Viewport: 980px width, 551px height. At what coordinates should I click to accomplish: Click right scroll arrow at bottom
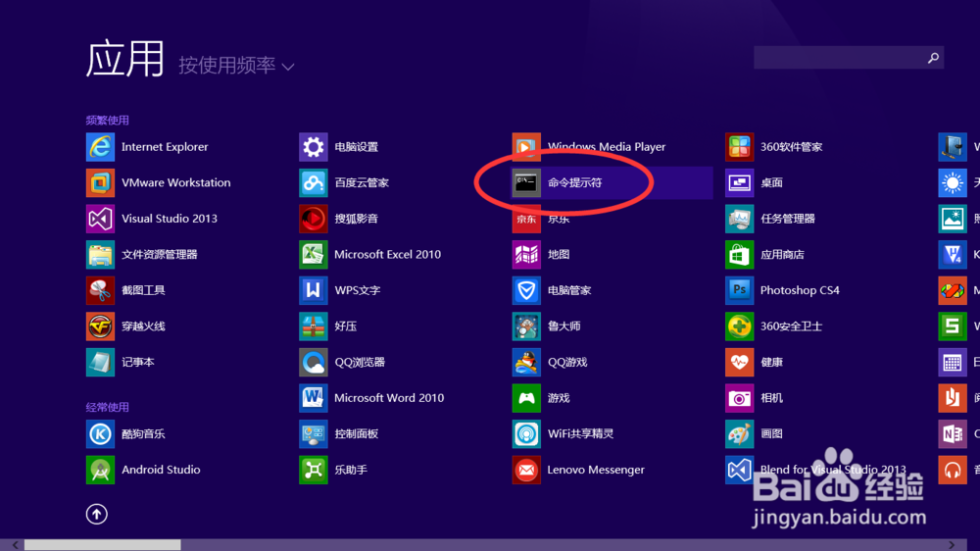point(952,545)
